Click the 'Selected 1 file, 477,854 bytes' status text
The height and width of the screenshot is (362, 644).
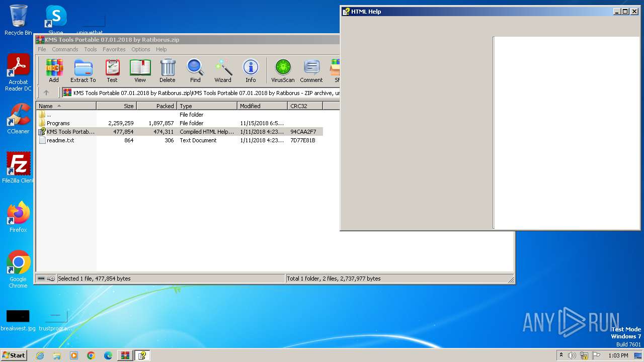point(94,279)
